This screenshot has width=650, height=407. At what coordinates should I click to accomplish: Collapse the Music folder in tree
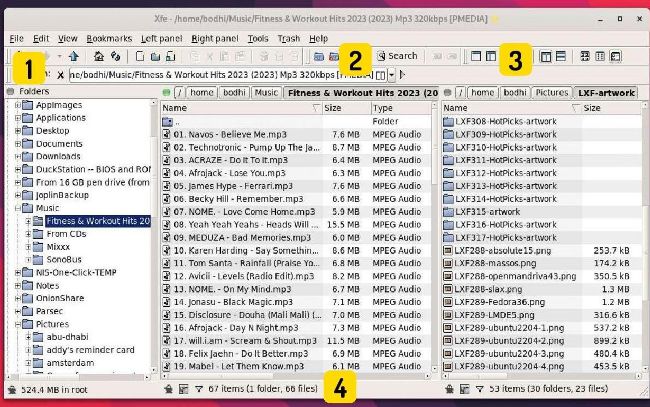click(17, 207)
